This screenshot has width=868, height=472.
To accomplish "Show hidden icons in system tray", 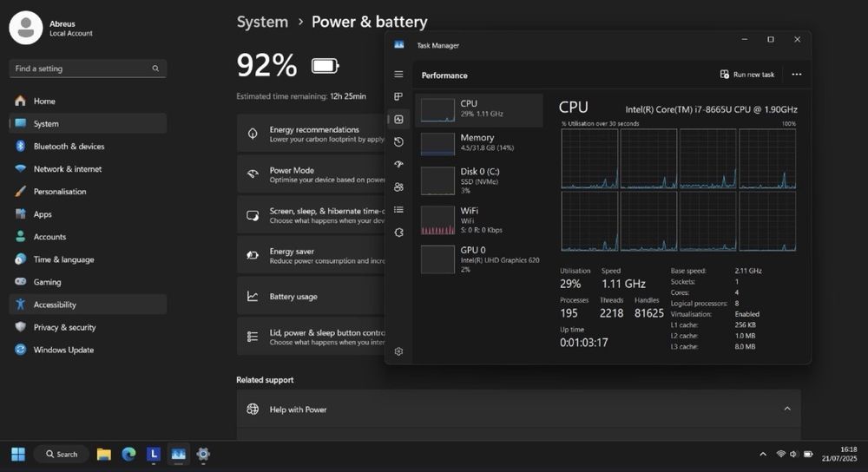I will pos(763,454).
